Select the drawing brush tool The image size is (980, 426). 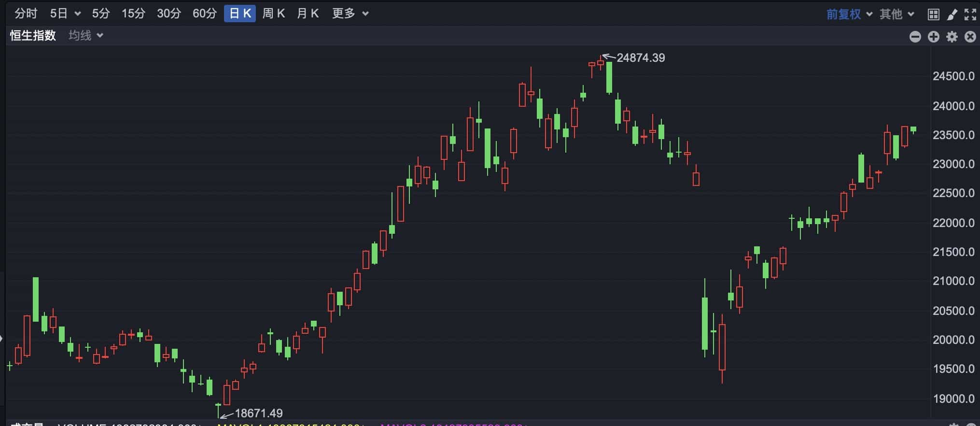pos(952,14)
